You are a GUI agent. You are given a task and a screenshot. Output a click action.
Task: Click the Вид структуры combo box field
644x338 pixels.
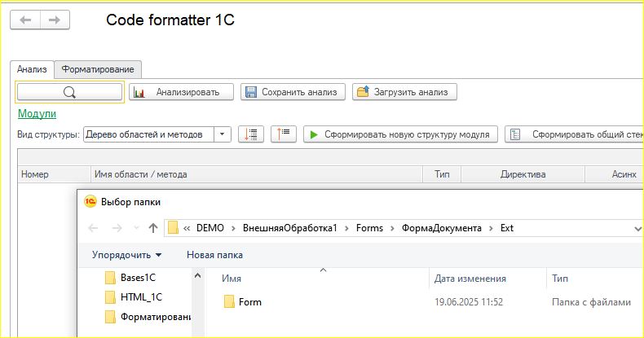(x=148, y=134)
